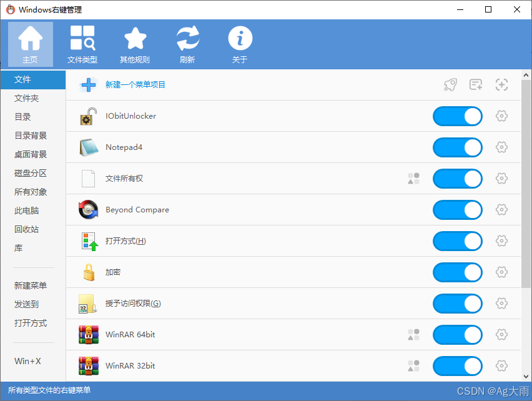
Task: Click the 新建一个菜单项目 link
Action: point(135,84)
